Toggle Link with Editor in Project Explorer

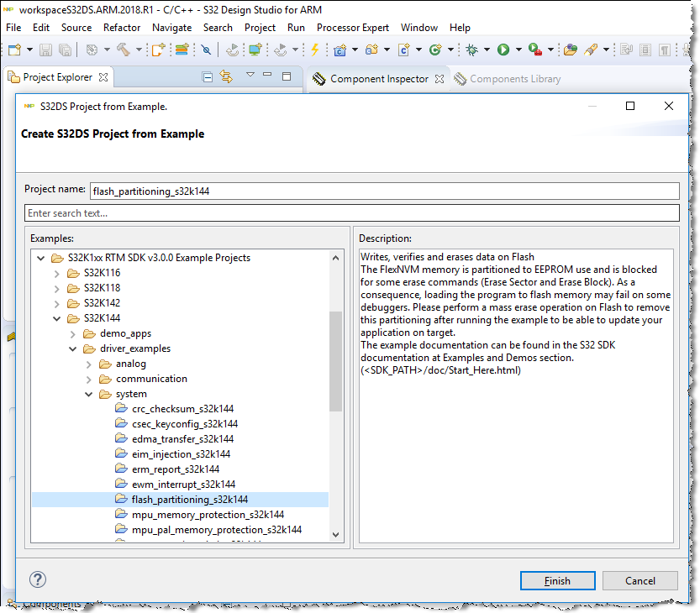pyautogui.click(x=226, y=77)
